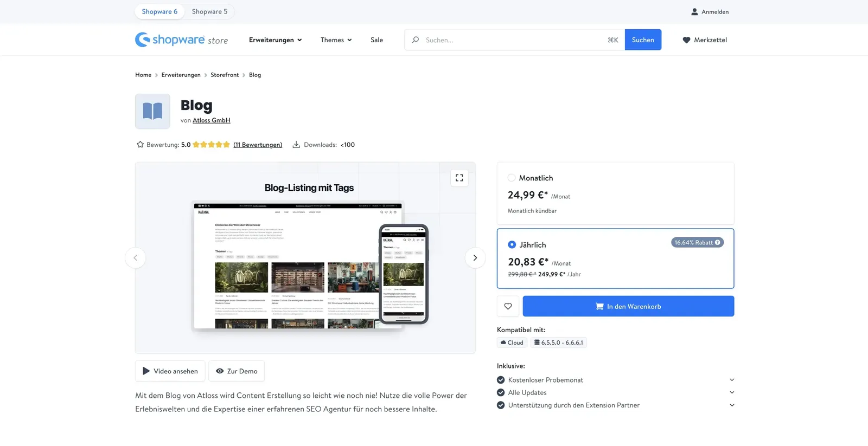Click the five-star rating display

click(x=211, y=145)
